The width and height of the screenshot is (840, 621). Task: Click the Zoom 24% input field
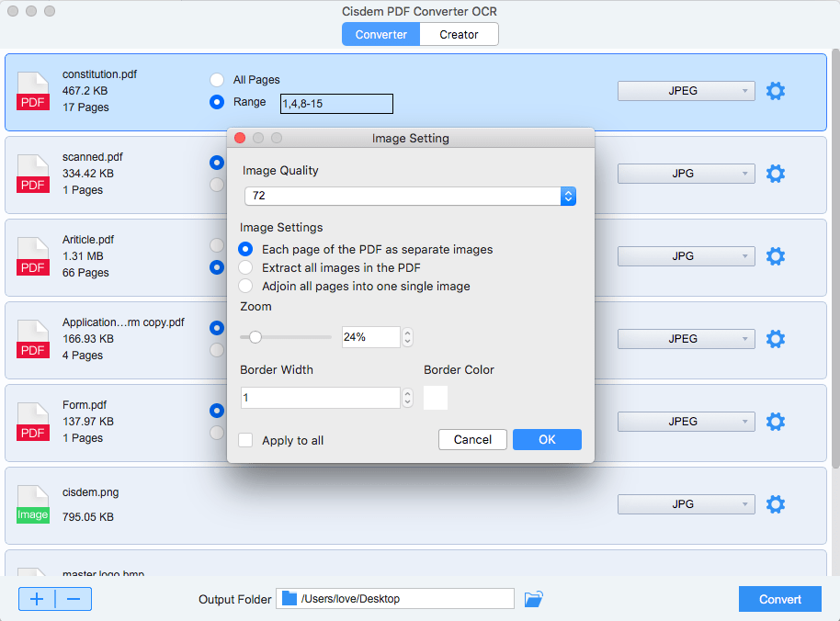[x=370, y=337]
